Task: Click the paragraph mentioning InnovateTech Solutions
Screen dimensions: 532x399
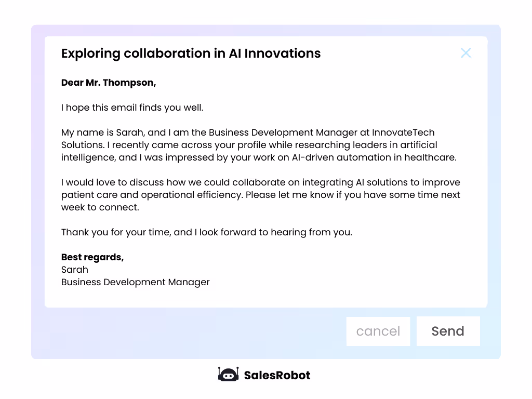Action: 259,144
